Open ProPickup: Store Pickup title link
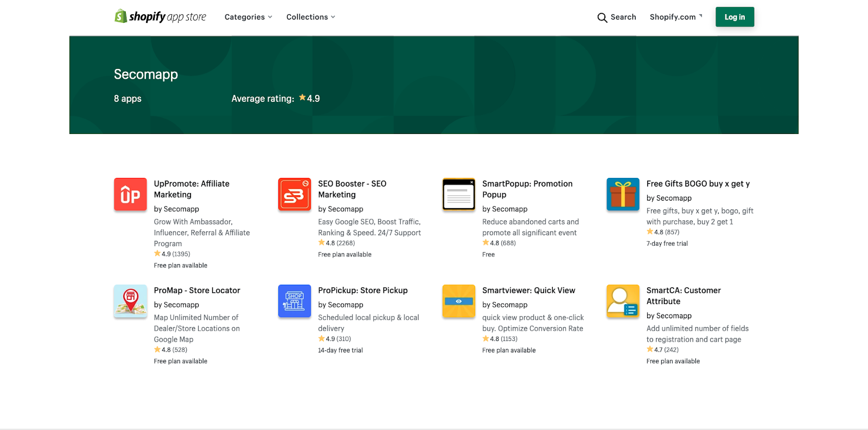This screenshot has height=430, width=868. click(363, 291)
